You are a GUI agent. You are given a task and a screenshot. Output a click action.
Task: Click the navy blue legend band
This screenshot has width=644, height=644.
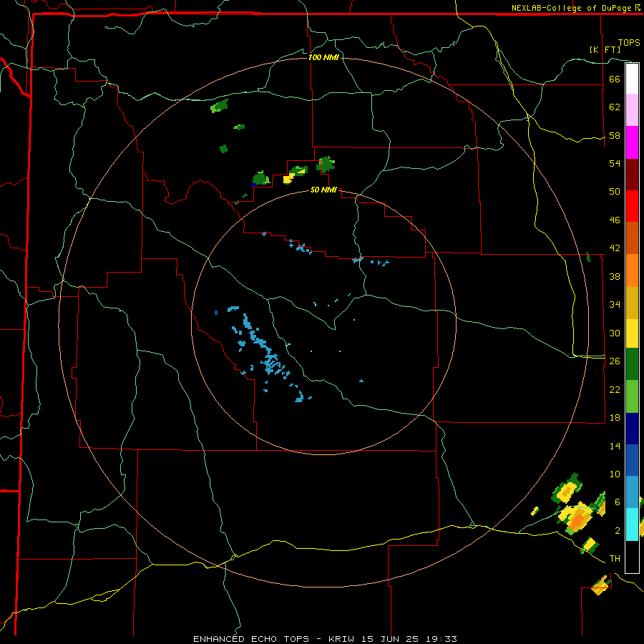[632, 429]
